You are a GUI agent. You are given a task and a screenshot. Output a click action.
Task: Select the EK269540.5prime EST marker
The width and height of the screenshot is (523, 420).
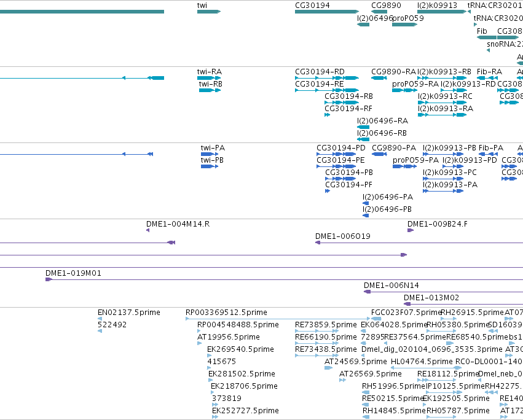point(210,356)
